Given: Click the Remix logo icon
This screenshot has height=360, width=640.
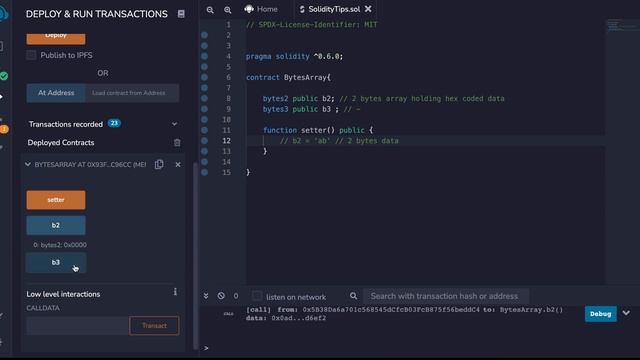Looking at the screenshot, I should click(x=4, y=14).
